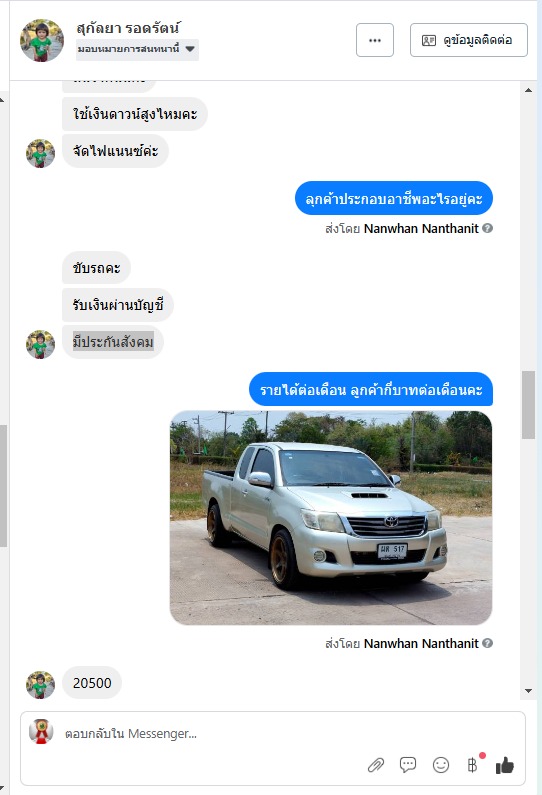Click the contact name สุกัลยา รอดรัตน์
This screenshot has width=542, height=795.
(128, 27)
